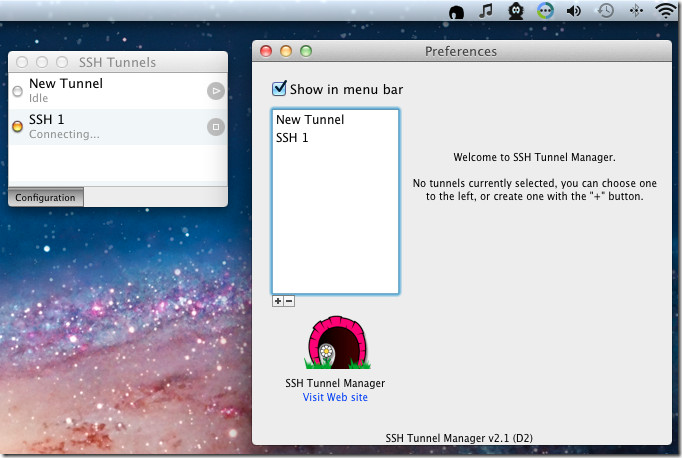Click the orange connecting indicator of SSH 1
The image size is (682, 458).
[17, 127]
